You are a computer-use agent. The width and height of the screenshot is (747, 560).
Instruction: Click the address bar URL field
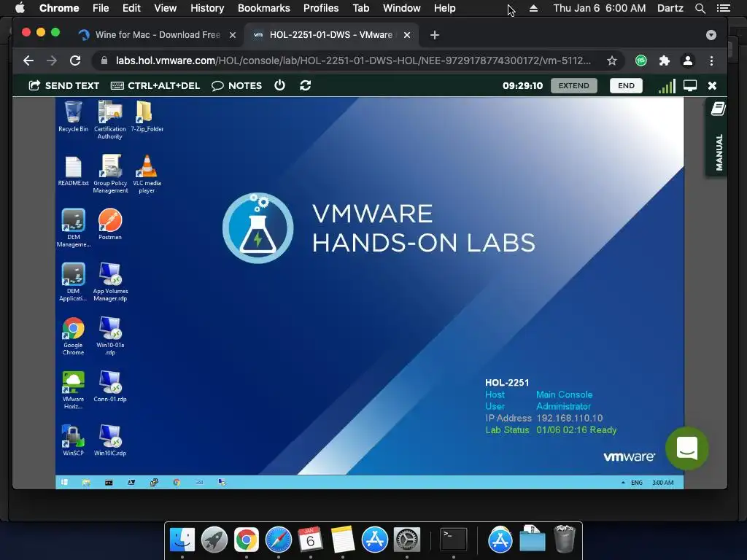click(353, 61)
